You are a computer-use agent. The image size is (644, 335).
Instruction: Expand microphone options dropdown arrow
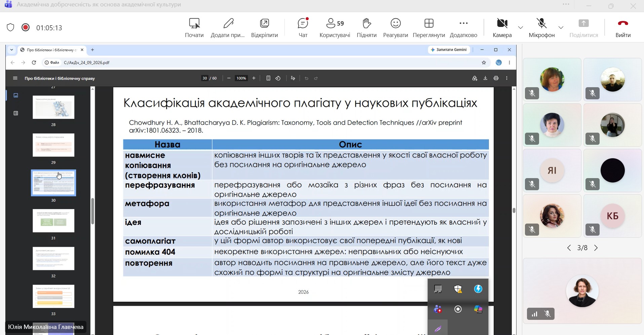click(561, 28)
